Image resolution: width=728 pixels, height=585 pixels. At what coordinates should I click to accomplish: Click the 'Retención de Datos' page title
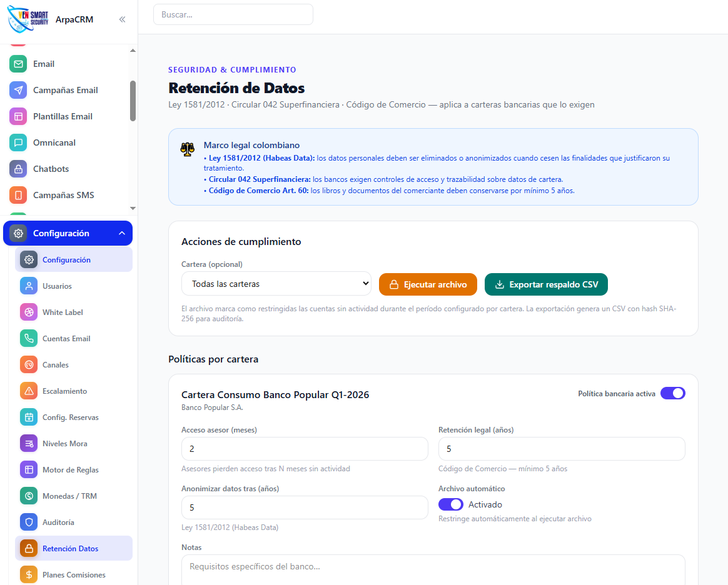(236, 88)
